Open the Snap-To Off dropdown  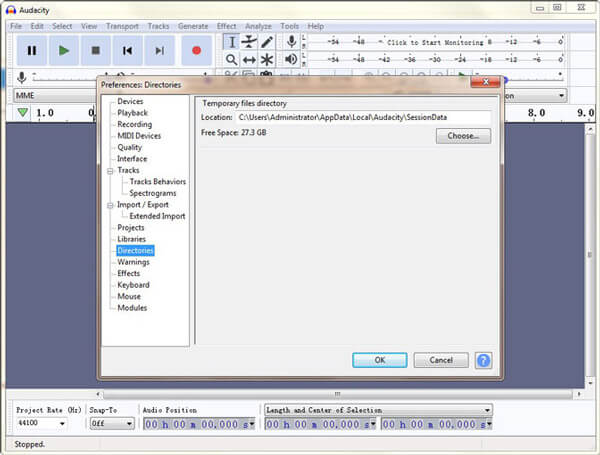pyautogui.click(x=112, y=423)
